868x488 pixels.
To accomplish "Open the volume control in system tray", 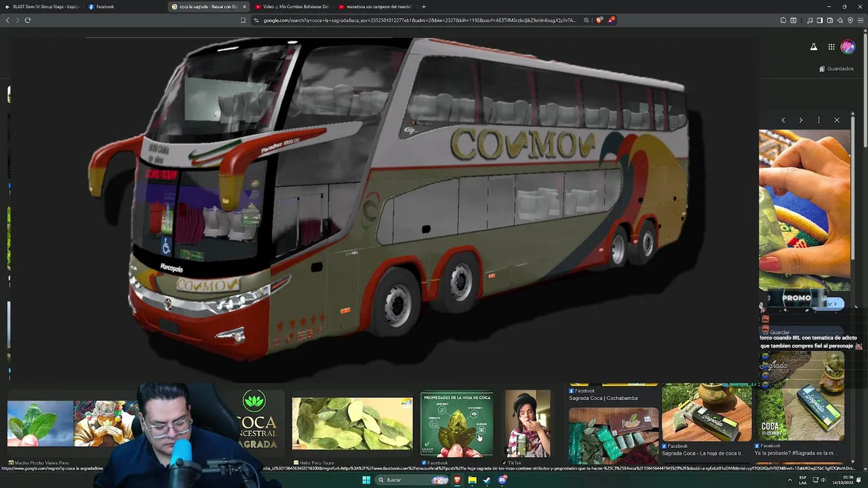I will [x=823, y=480].
